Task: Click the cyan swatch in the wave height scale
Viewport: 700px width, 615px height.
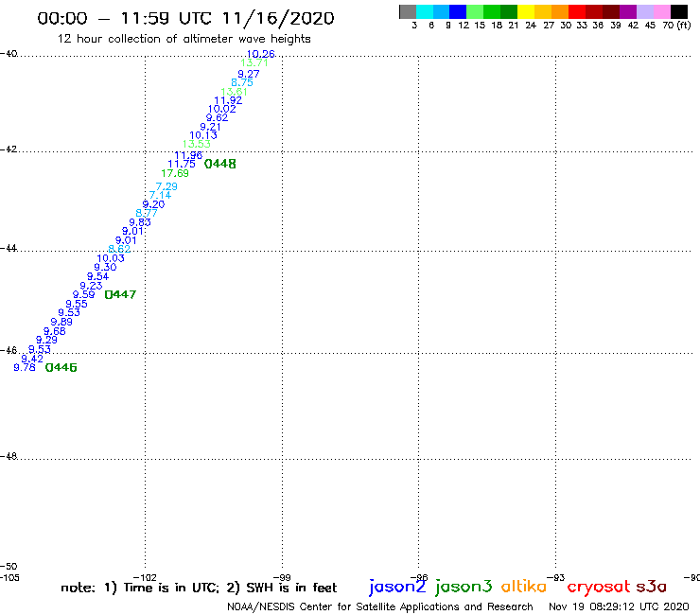Action: pos(425,11)
